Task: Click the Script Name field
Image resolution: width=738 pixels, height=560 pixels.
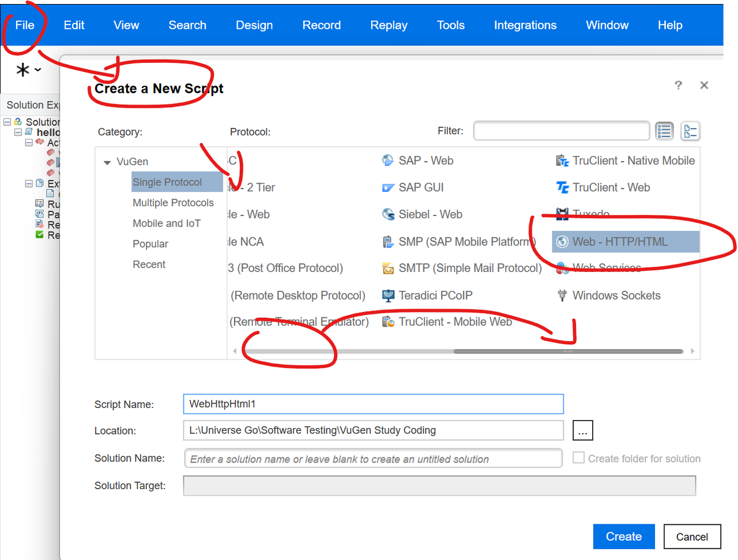Action: (373, 404)
